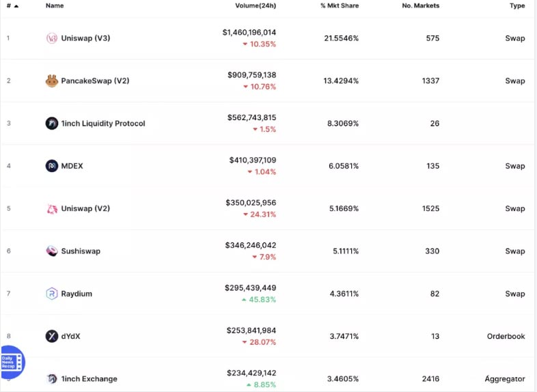Open the Uniswap (V2) exchange link

click(x=85, y=208)
